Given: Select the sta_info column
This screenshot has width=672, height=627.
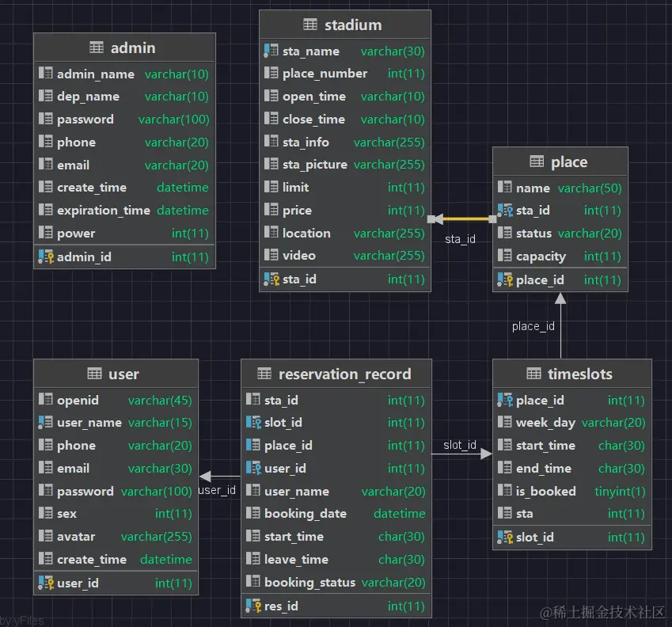Looking at the screenshot, I should 345,142.
